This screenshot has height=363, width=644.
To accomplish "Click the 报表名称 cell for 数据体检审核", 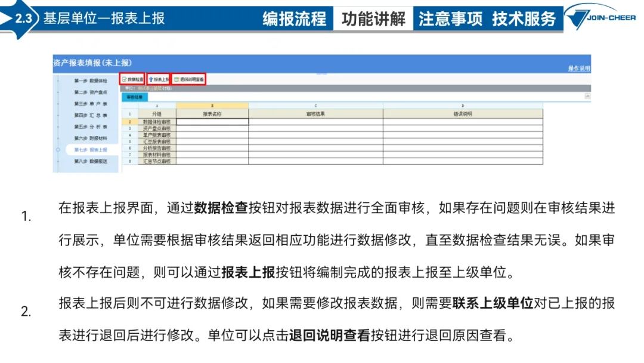I will tap(212, 122).
